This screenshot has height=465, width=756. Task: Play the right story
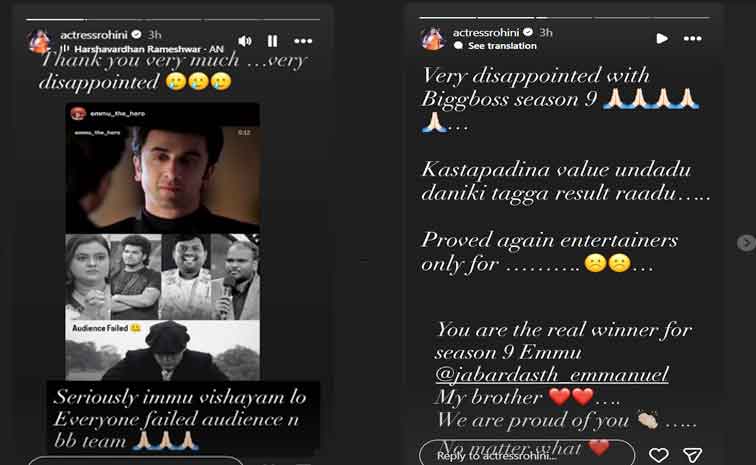pyautogui.click(x=662, y=39)
